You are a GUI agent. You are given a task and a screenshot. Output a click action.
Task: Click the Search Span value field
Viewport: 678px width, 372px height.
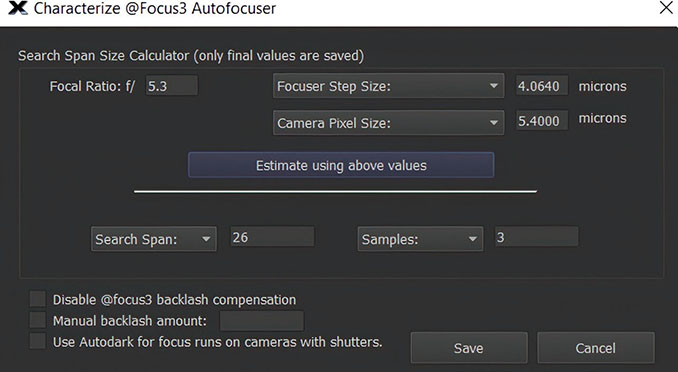point(272,237)
